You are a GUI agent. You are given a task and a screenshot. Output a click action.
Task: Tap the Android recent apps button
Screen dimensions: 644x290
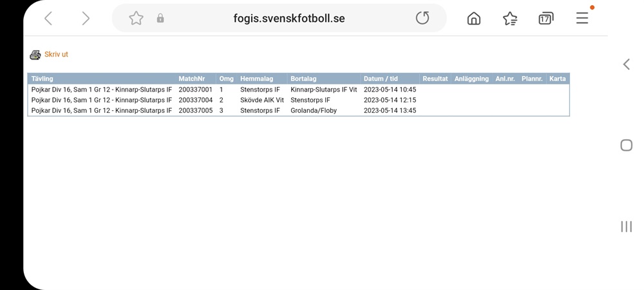click(x=627, y=226)
